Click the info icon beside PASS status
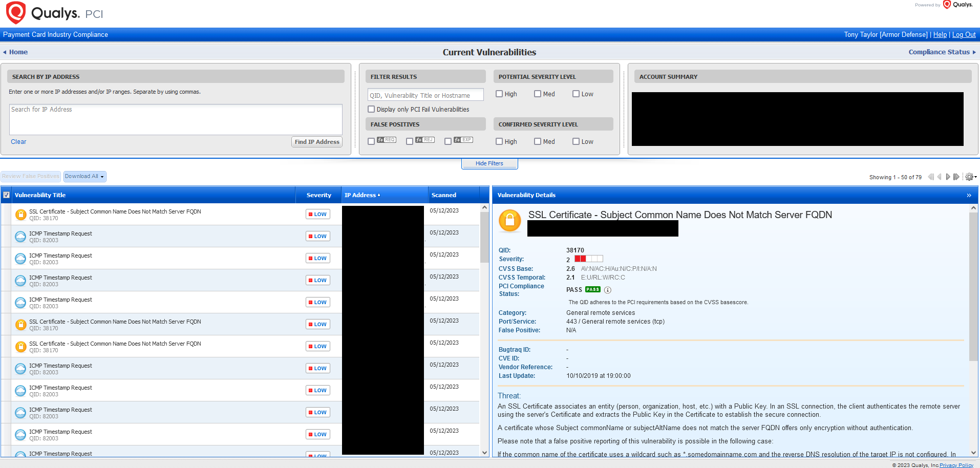 point(608,290)
